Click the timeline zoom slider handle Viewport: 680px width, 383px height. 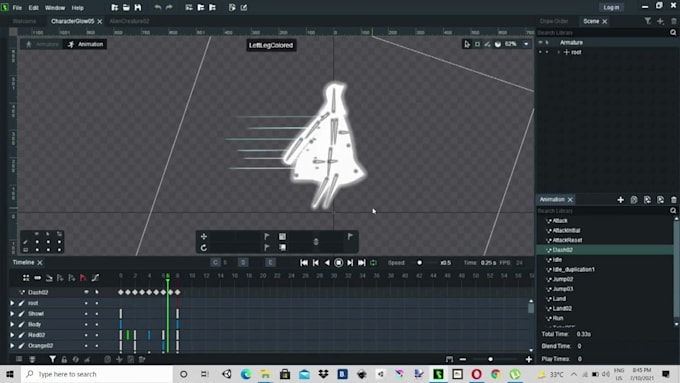point(490,359)
